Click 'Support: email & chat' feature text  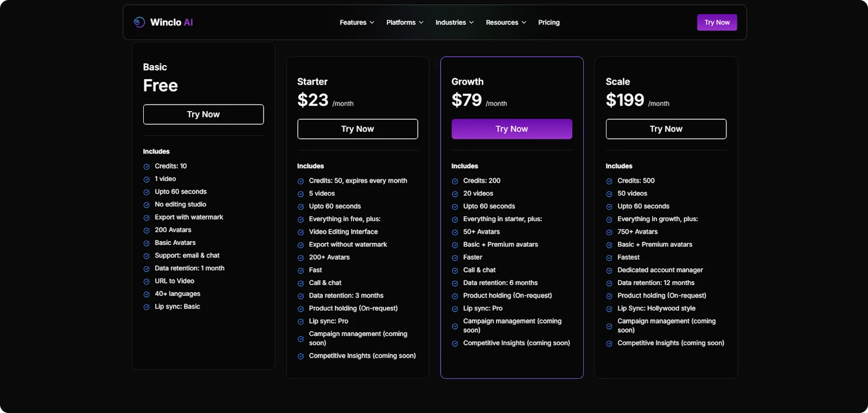pos(187,255)
